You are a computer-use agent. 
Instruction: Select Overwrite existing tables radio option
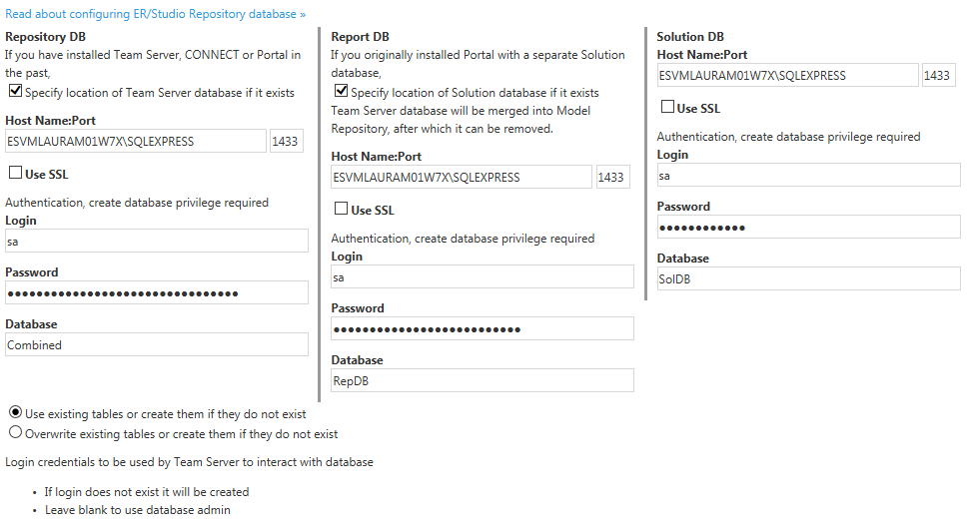coord(16,432)
